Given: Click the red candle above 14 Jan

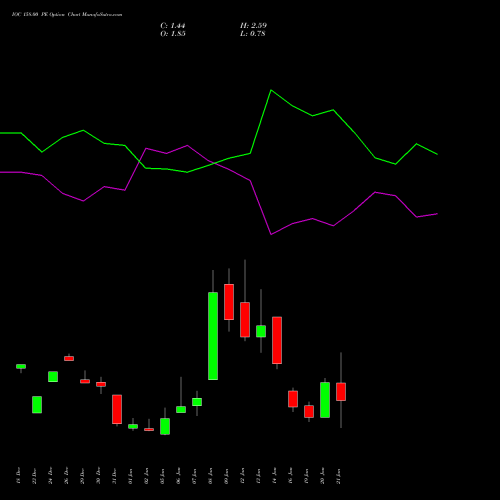Looking at the screenshot, I should [277, 340].
